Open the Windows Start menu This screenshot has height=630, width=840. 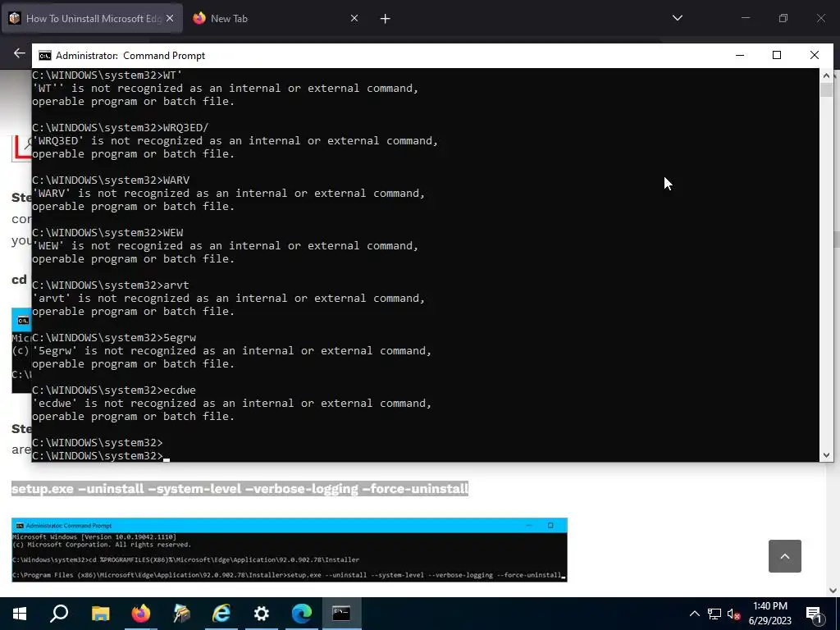click(20, 614)
